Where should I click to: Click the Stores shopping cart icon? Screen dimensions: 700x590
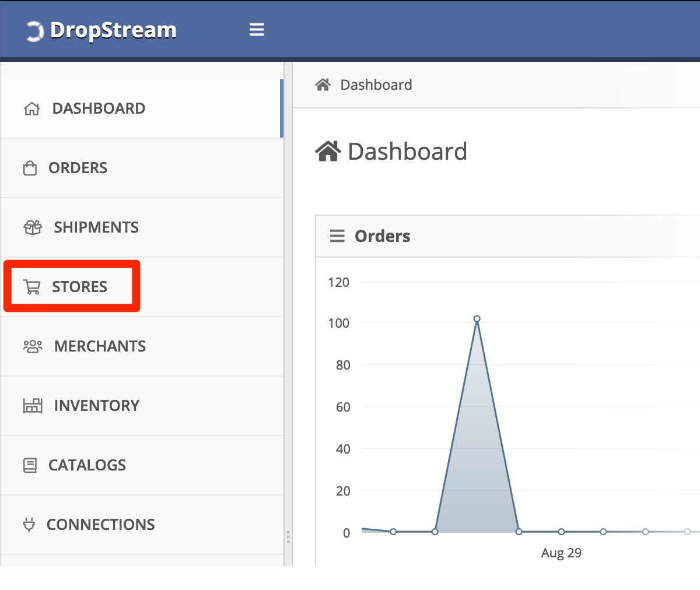point(32,287)
